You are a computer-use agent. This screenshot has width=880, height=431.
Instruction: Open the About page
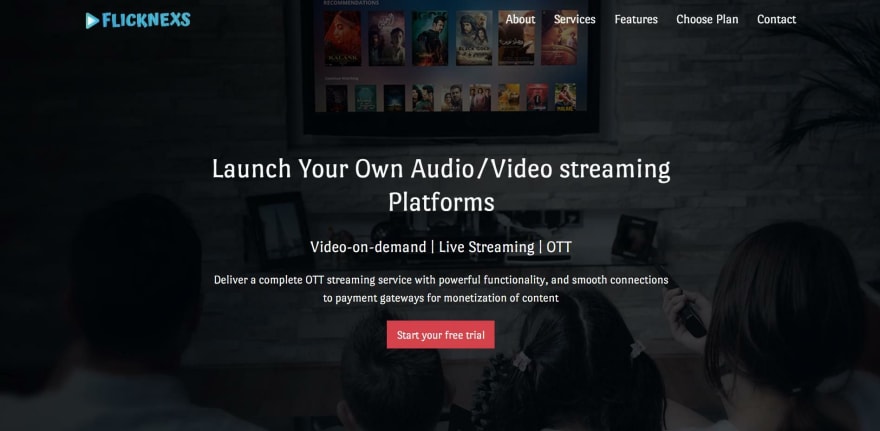520,19
